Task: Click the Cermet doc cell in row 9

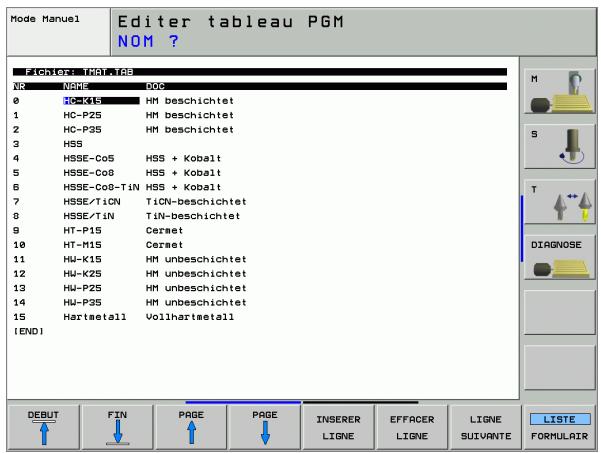Action: [x=164, y=230]
